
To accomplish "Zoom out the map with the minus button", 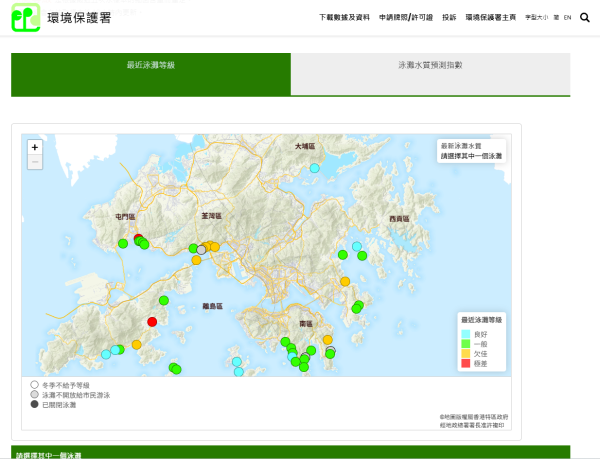I will click(x=35, y=162).
